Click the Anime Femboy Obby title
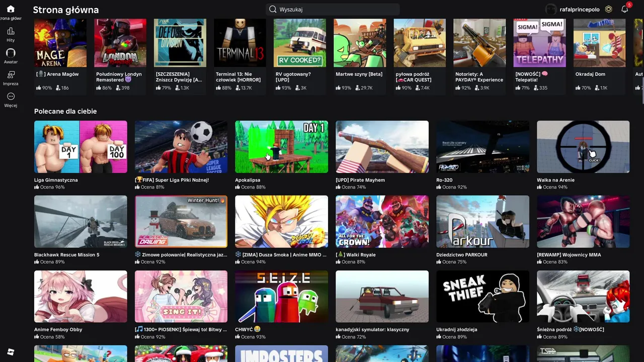Screen dimensions: 644x362 pyautogui.click(x=58, y=330)
